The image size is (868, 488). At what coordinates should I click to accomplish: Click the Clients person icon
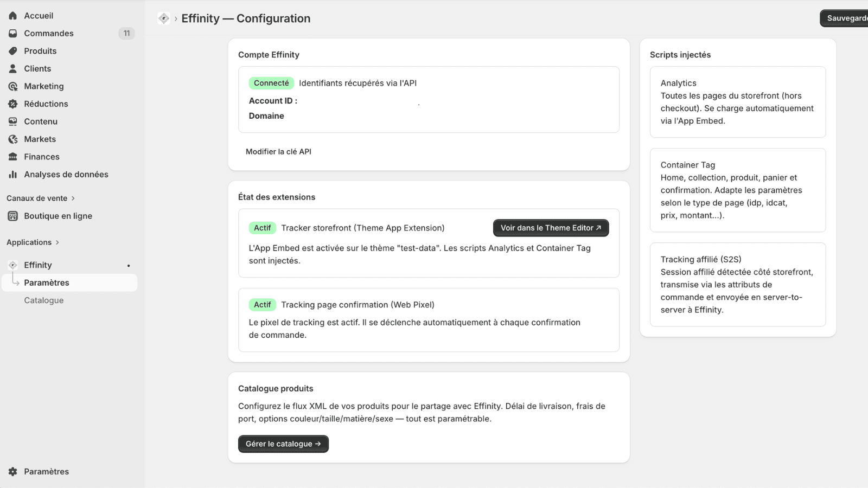click(x=13, y=69)
